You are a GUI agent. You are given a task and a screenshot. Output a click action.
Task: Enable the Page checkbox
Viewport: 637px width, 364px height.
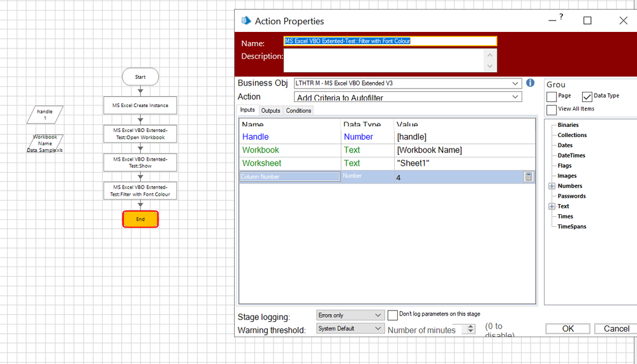[x=552, y=97]
